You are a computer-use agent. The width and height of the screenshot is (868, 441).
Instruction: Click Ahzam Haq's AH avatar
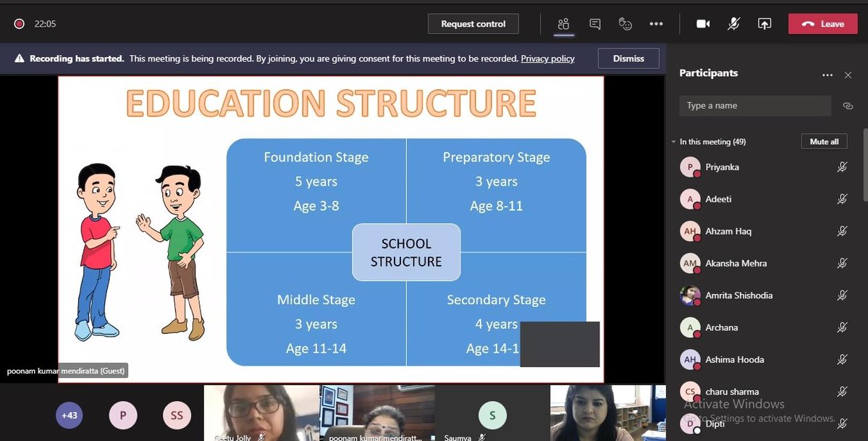pos(690,231)
